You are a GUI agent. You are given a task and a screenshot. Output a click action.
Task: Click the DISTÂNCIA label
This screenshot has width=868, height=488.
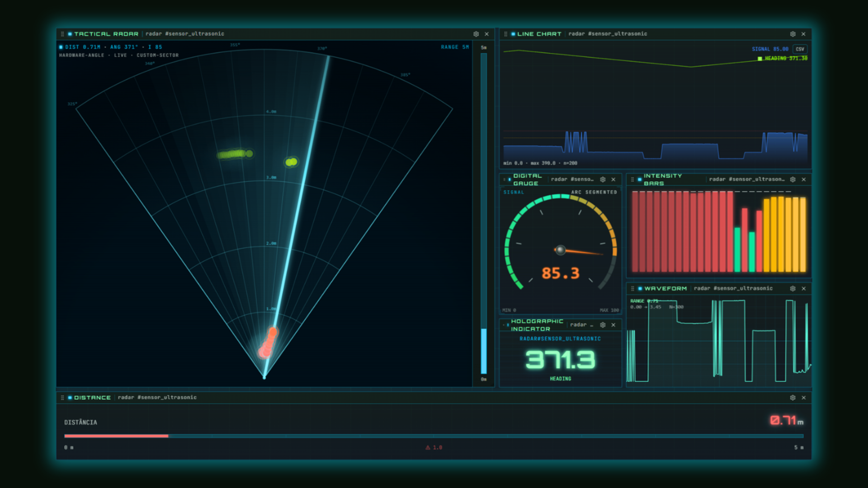(80, 422)
